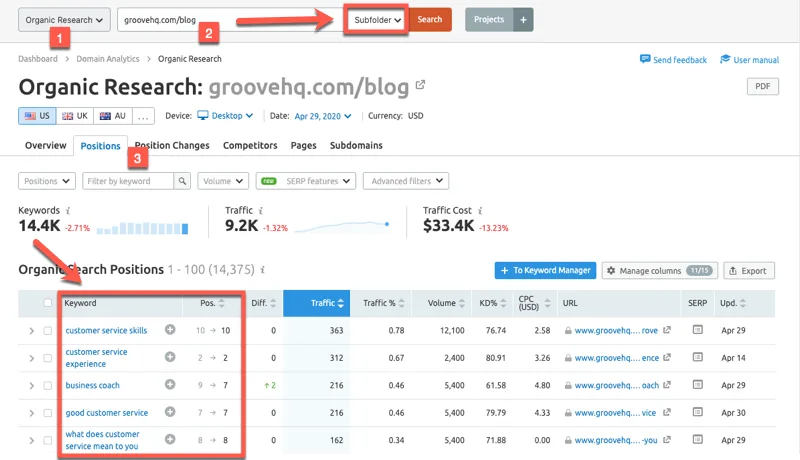Image resolution: width=800 pixels, height=460 pixels.
Task: Open external URL icon for 'customer service skills' row
Action: tap(666, 330)
